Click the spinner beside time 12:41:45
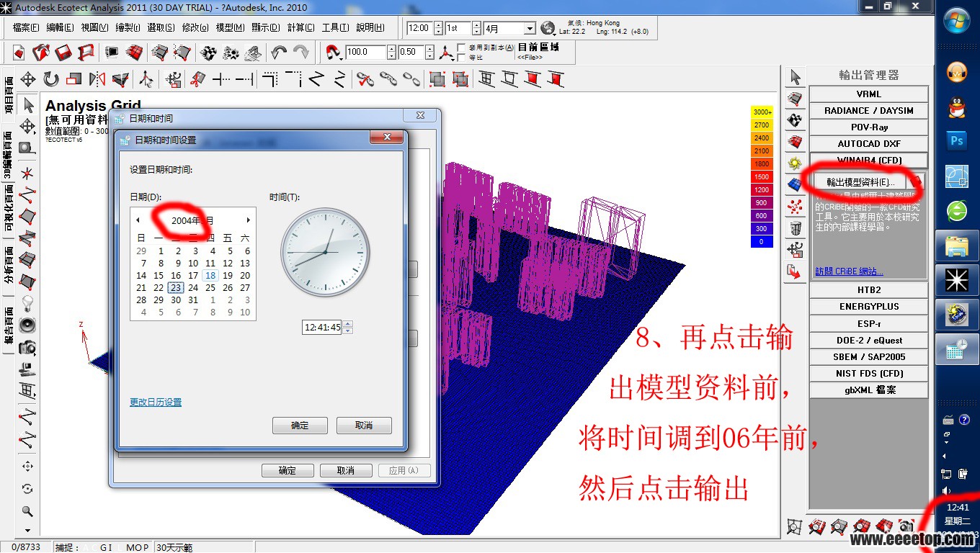This screenshot has height=553, width=980. click(x=348, y=327)
